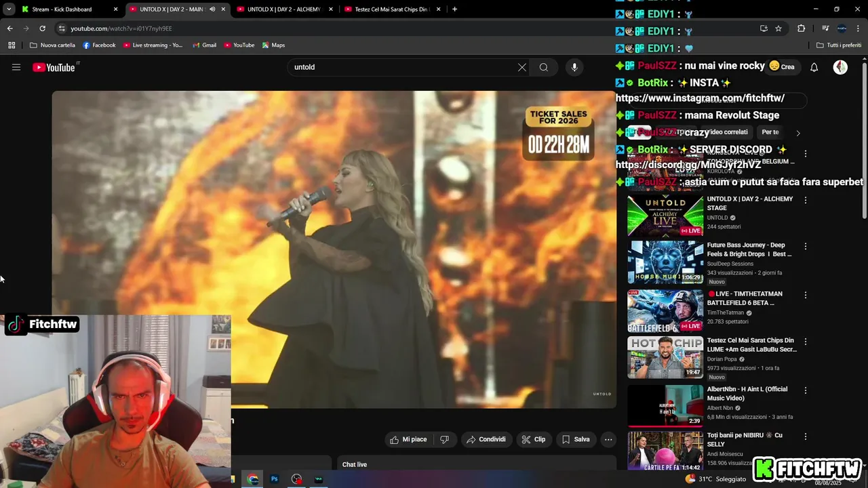This screenshot has width=868, height=488.
Task: Save the video with Salva button
Action: click(576, 439)
